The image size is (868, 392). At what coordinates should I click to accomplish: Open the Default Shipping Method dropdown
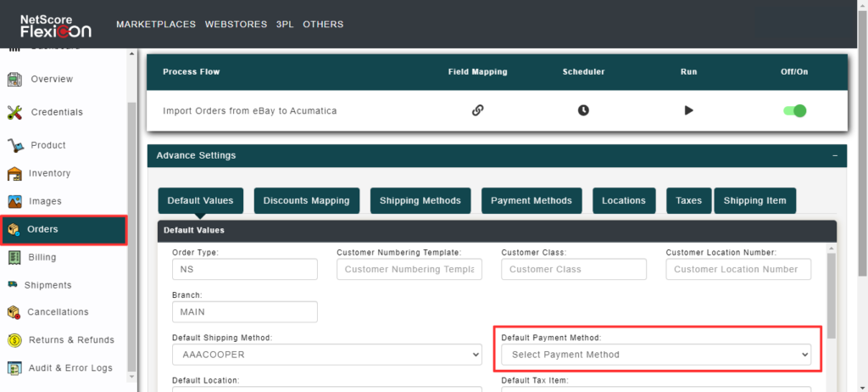click(x=326, y=355)
